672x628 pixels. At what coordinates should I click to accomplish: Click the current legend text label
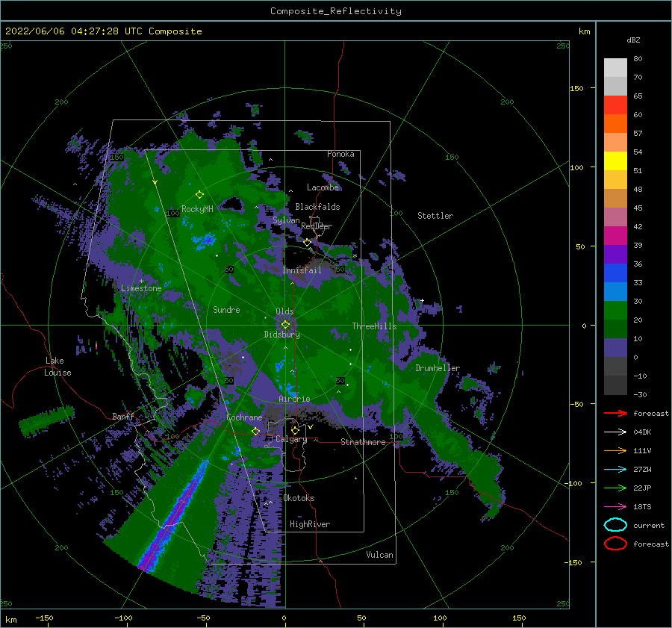coord(648,526)
